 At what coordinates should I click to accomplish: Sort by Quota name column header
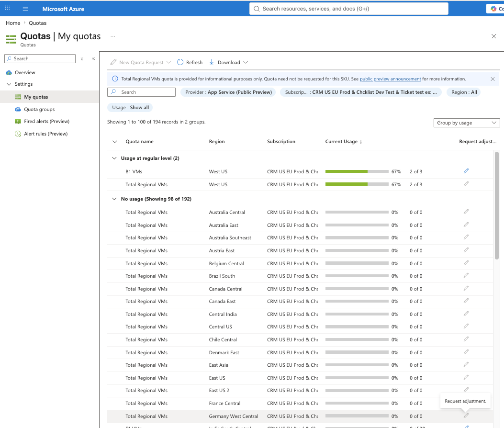point(139,142)
